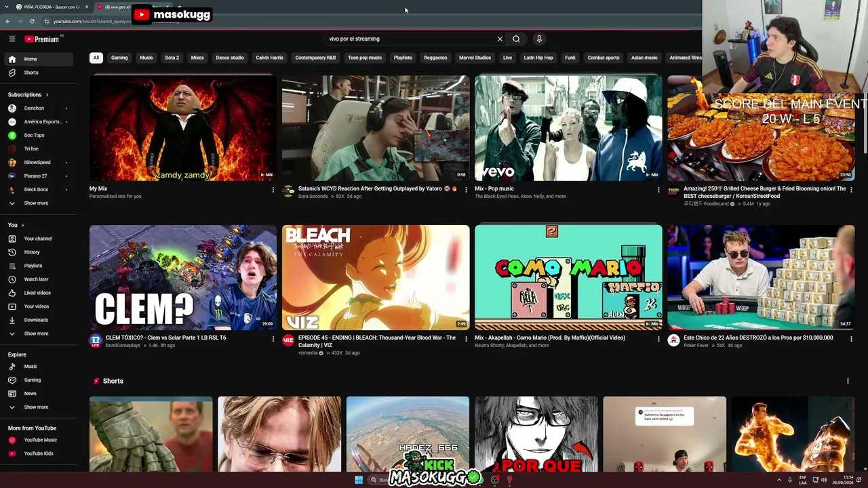Expand Show more under Subscriptions
This screenshot has width=868, height=488.
point(38,203)
